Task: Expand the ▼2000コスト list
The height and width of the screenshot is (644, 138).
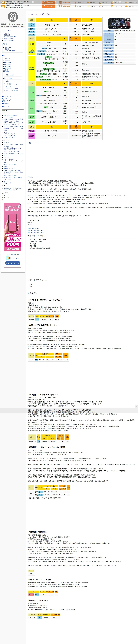Action: pyautogui.click(x=7, y=66)
